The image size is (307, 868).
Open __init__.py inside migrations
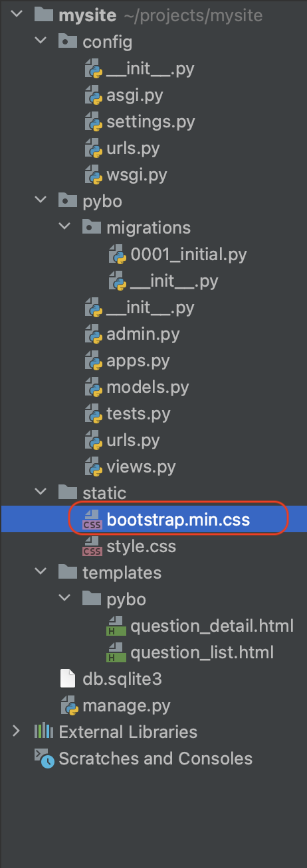(174, 281)
